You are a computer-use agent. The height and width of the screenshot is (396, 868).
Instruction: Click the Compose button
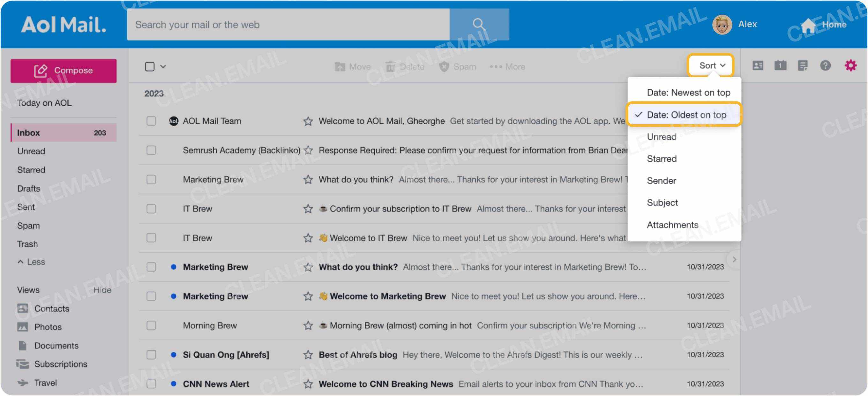point(64,70)
